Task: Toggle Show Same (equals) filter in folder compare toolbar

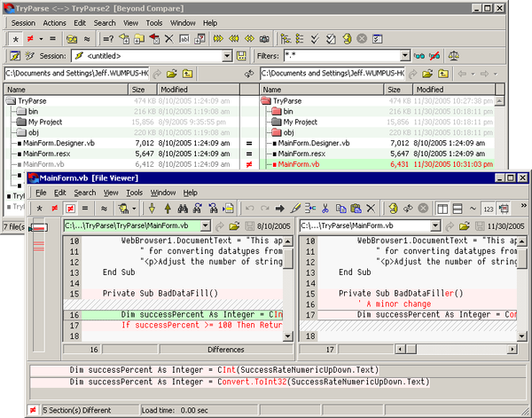Action: 52,39
